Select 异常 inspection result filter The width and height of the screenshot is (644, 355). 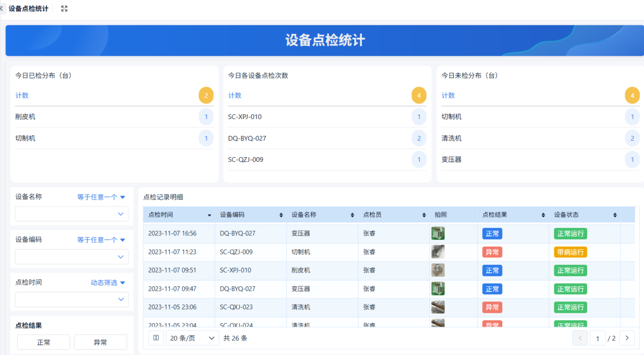point(100,342)
